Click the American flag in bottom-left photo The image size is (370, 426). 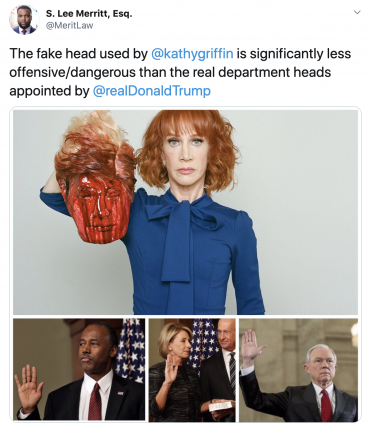click(130, 348)
